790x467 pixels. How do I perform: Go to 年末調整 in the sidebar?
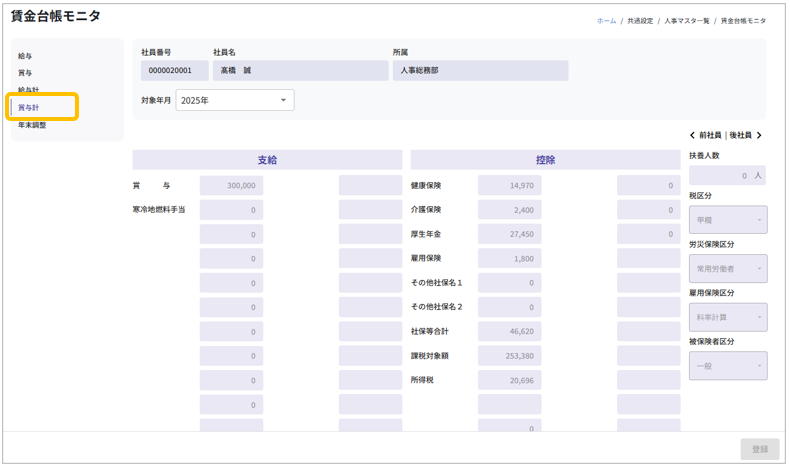[x=32, y=125]
